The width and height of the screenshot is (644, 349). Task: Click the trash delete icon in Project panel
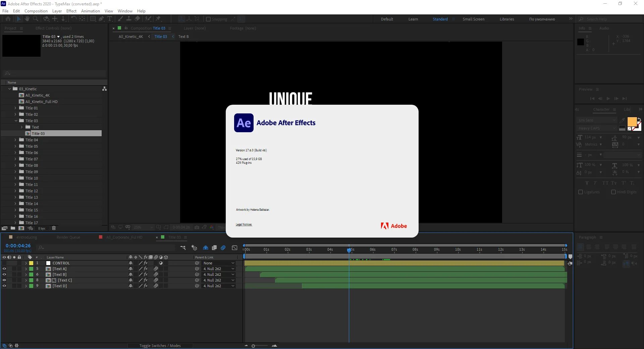(x=54, y=228)
